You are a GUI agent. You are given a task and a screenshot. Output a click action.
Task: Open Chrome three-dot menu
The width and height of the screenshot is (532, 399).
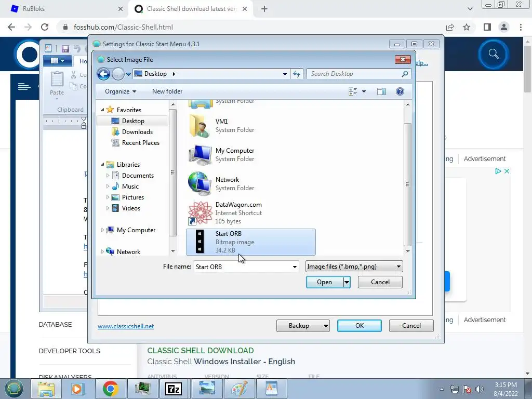tap(521, 27)
